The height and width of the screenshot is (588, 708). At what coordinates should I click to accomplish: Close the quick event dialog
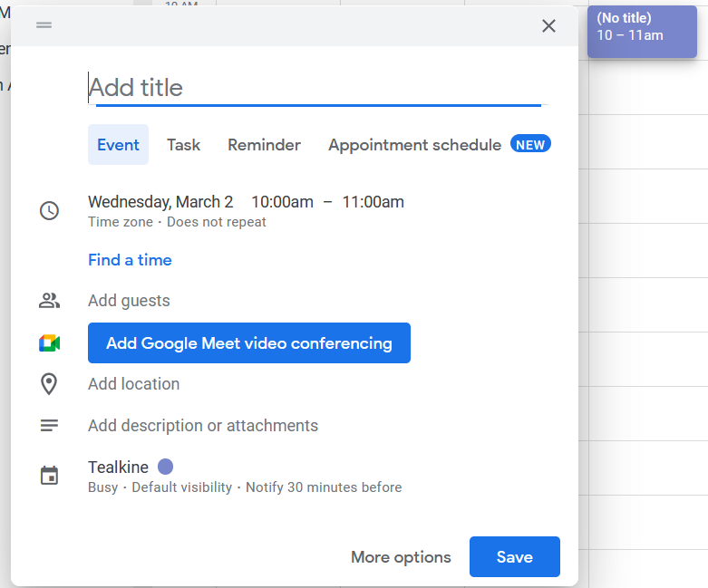click(548, 25)
